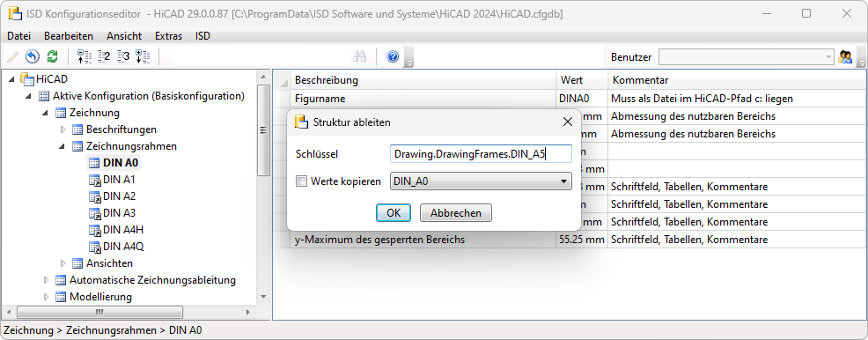Expand the Modellierung node
Screen dimensions: 868x340
[x=46, y=297]
